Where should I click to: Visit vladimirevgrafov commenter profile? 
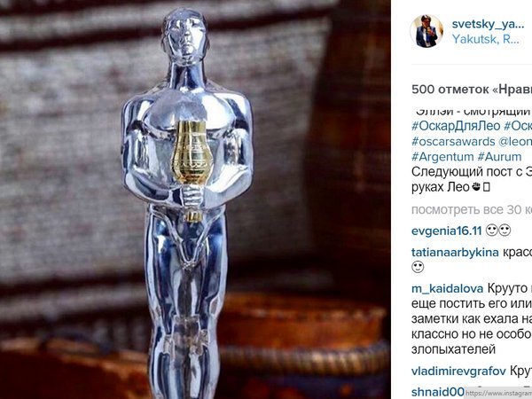click(x=458, y=372)
